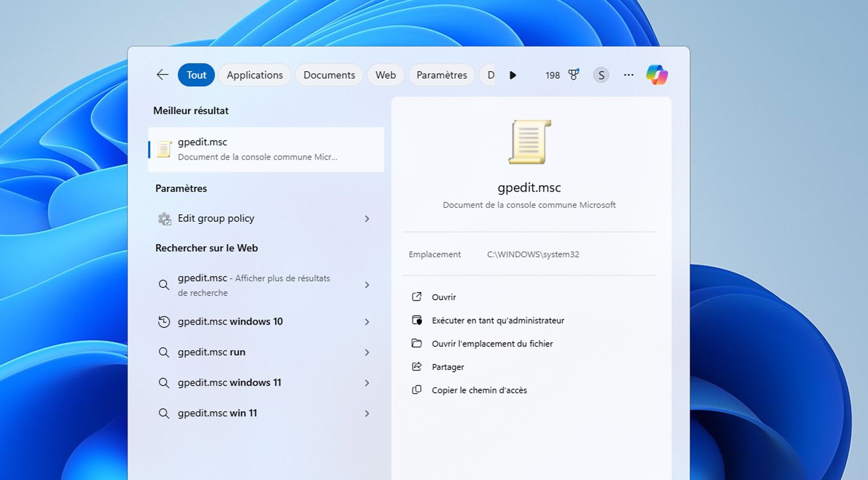Image resolution: width=868 pixels, height=480 pixels.
Task: Click the copy icon for Copier le chemin d'accès
Action: pos(417,390)
